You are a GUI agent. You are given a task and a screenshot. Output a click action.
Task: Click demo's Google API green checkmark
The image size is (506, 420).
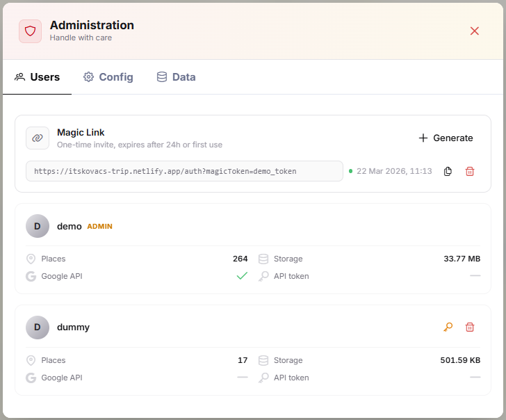[x=242, y=276]
